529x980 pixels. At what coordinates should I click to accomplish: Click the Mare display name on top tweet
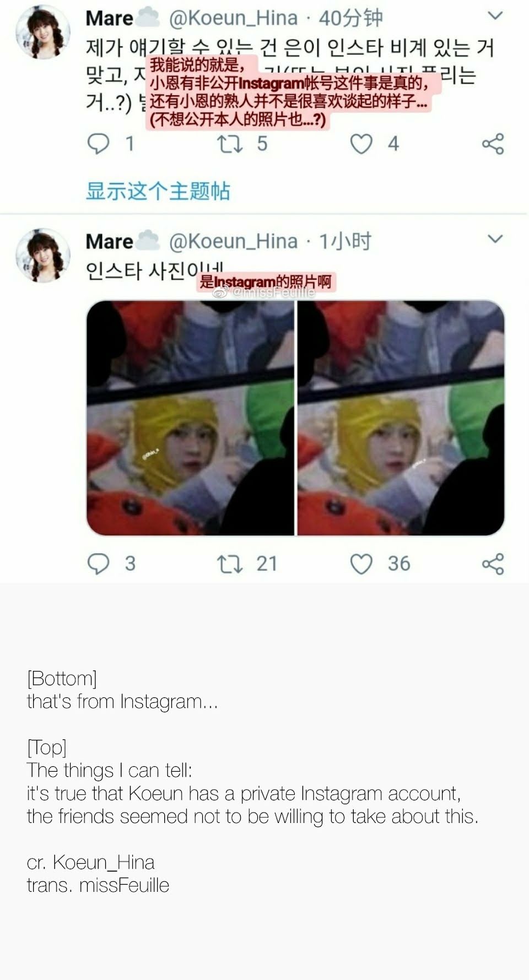(109, 18)
